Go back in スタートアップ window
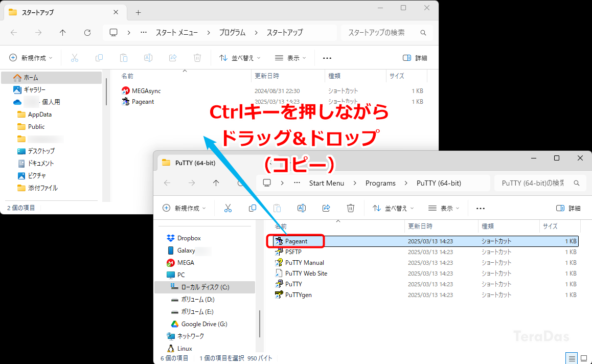The image size is (592, 364). tap(14, 33)
